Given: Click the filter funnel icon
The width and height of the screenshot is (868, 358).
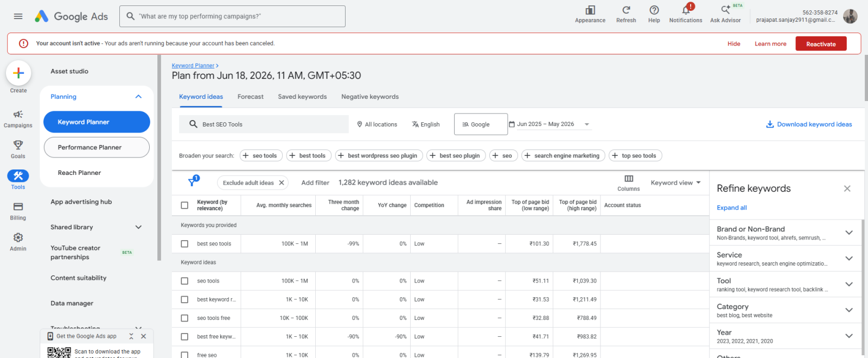Looking at the screenshot, I should point(193,182).
